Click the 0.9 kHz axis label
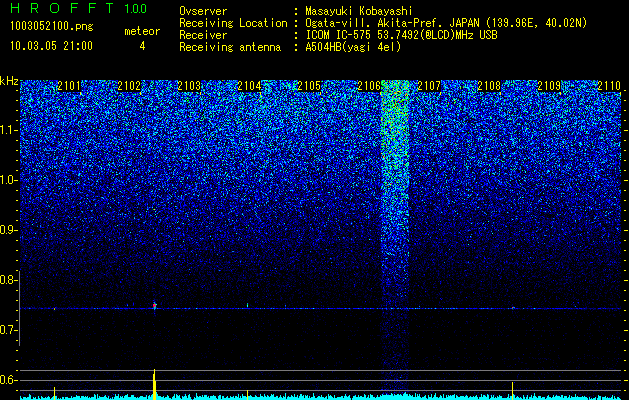 point(8,230)
